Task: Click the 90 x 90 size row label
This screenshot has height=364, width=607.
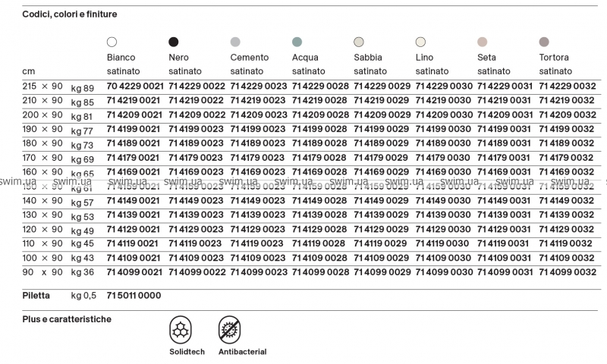Action: point(42,271)
